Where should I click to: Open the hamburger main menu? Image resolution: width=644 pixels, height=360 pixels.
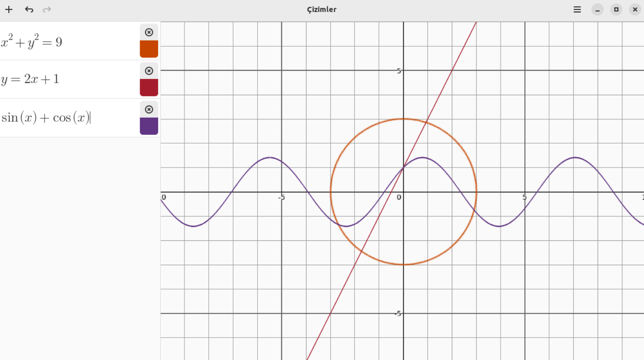577,10
